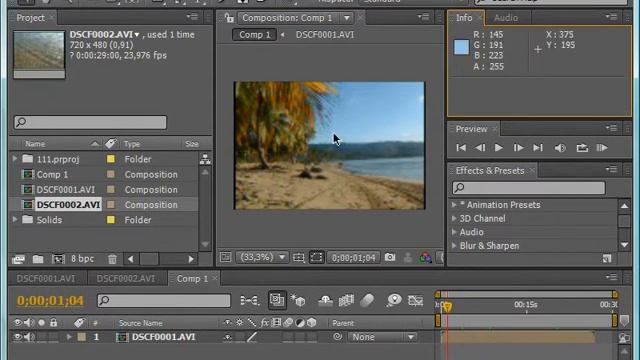This screenshot has height=360, width=640.
Task: Expand Animation Presets category
Action: pos(454,204)
